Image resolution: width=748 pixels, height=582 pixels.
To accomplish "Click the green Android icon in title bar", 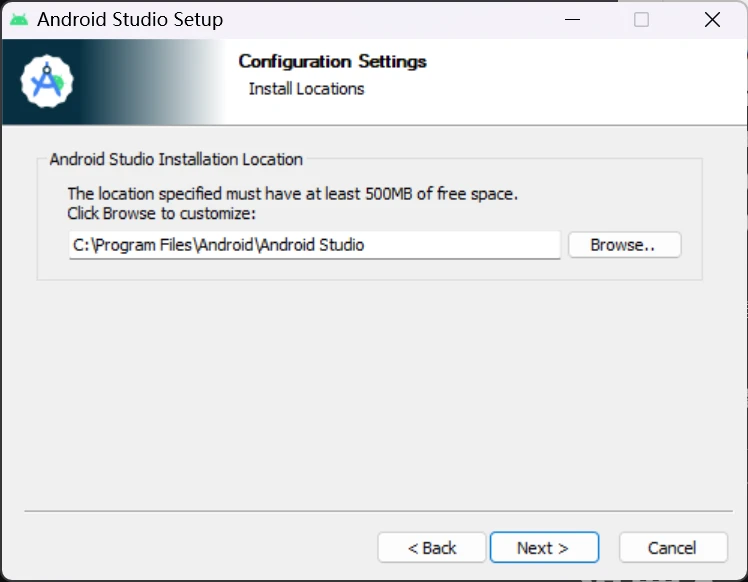I will (x=19, y=19).
